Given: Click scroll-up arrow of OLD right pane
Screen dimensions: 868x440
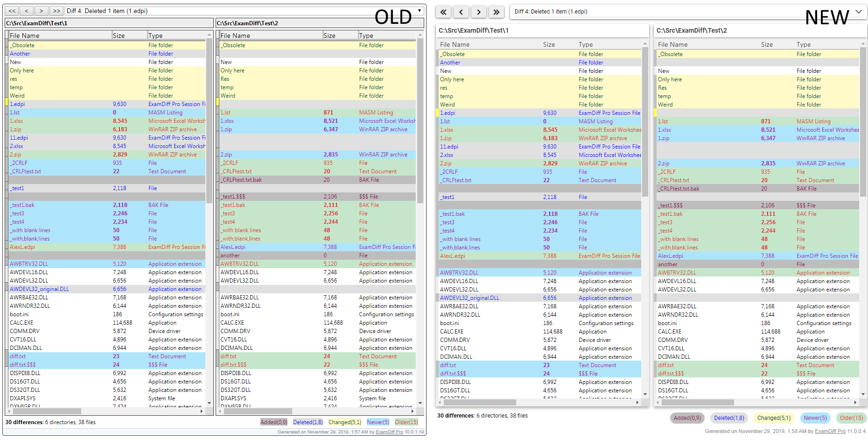Looking at the screenshot, I should (x=420, y=35).
